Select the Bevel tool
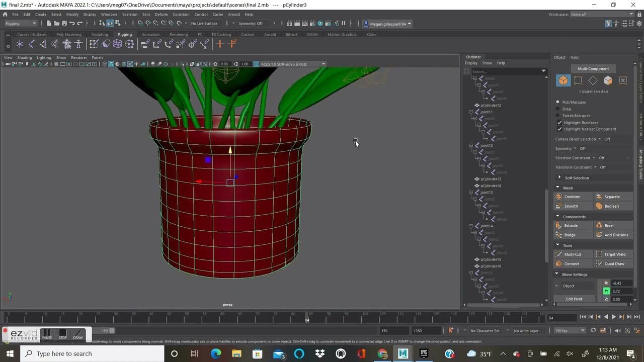This screenshot has width=644, height=362. (x=609, y=226)
